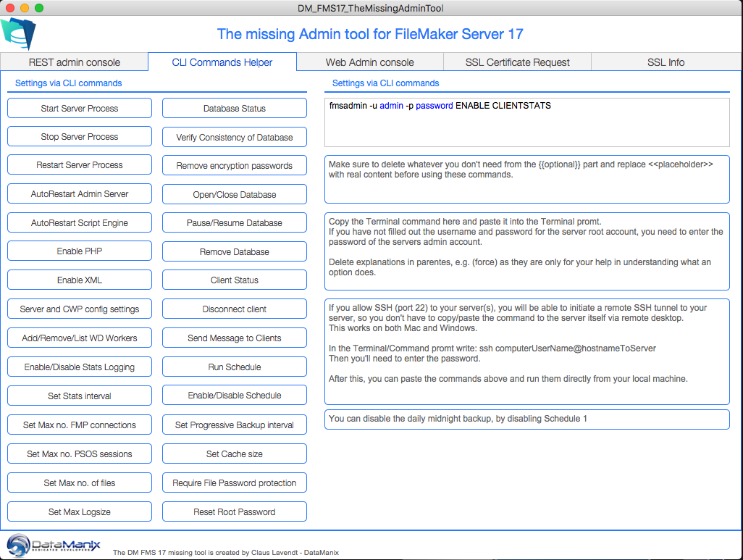Open the REST admin console tab

(x=75, y=62)
